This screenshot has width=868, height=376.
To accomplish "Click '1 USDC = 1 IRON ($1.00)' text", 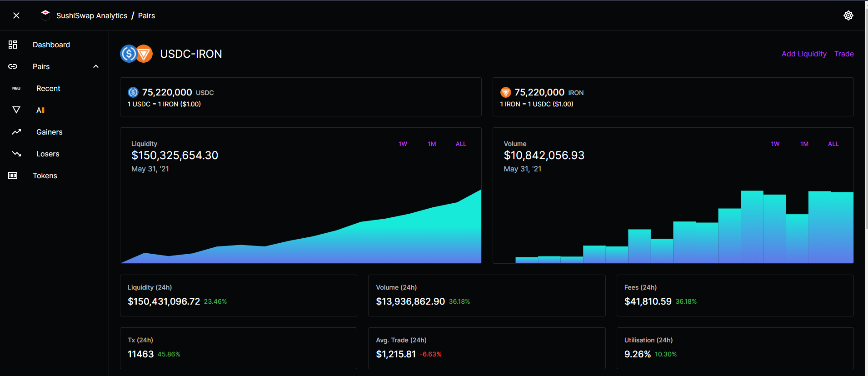I will coord(164,104).
